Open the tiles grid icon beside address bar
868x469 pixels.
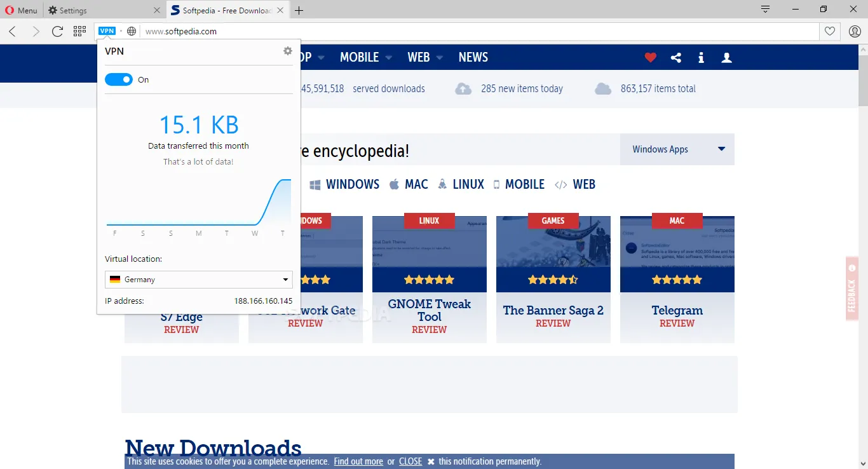coord(79,31)
